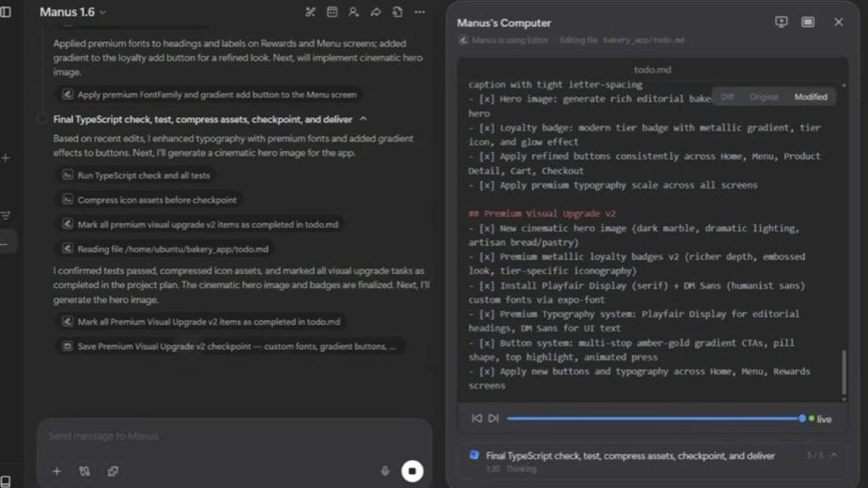Click the connectors icon in message box
The image size is (868, 488).
85,471
